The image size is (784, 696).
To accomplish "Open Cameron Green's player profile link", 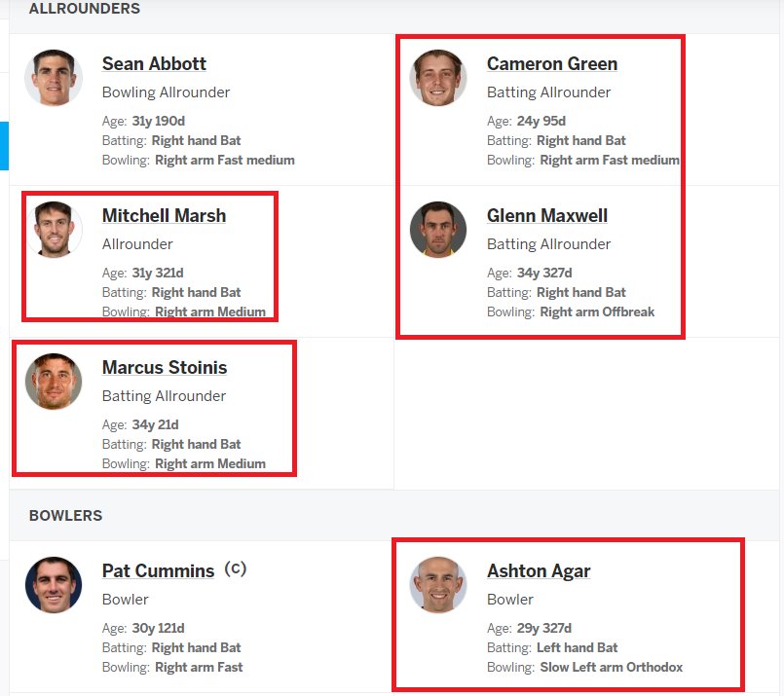I will (x=552, y=64).
